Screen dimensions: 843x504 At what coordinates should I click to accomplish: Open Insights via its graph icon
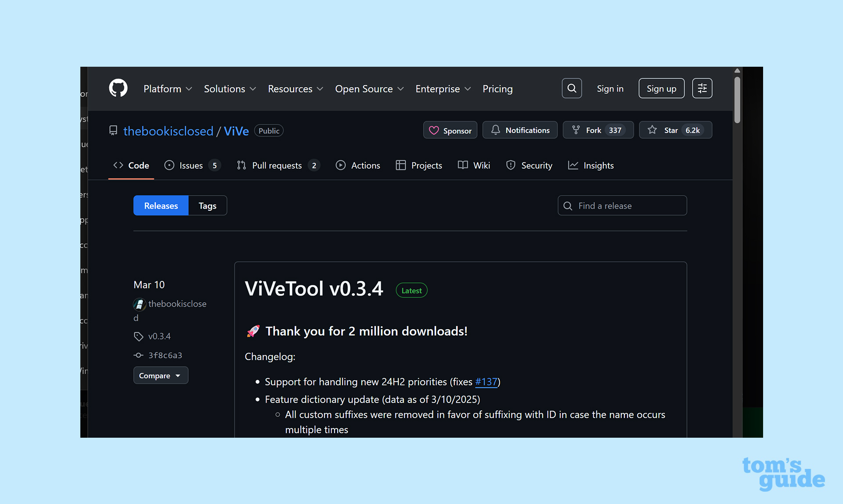click(573, 165)
